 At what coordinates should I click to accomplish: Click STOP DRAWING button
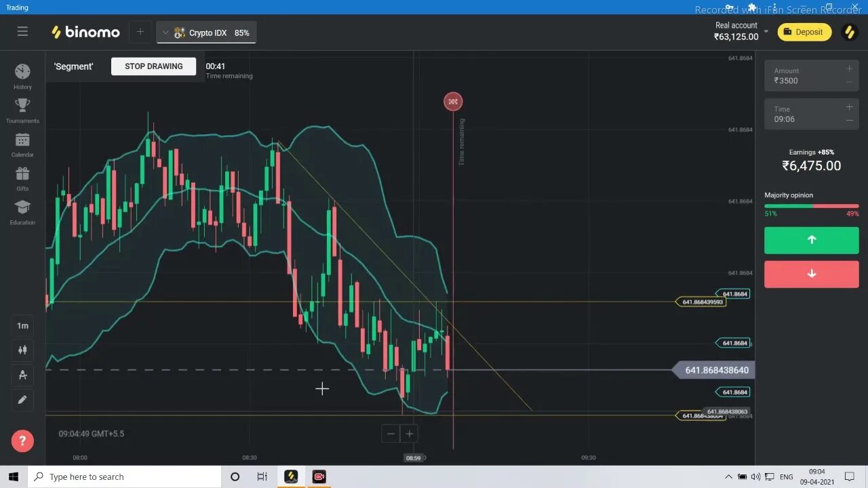click(x=153, y=66)
